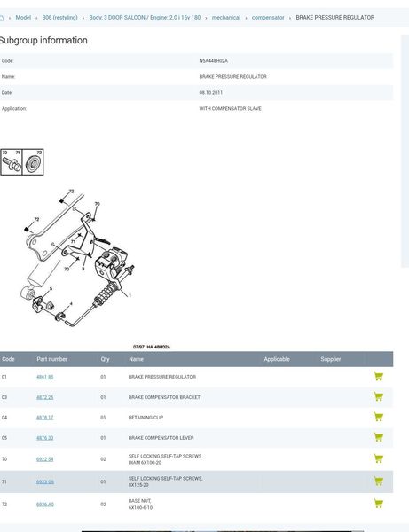
Task: Add Base Nut to cart
Action: pos(378,504)
